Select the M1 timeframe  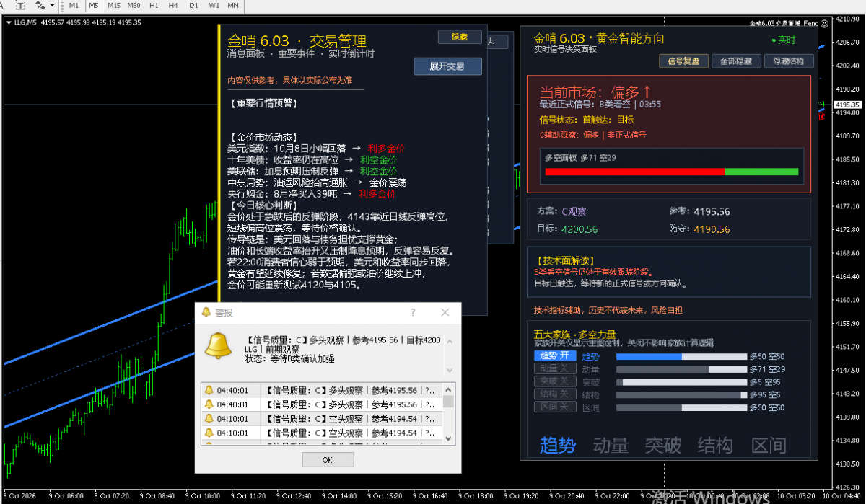click(x=74, y=5)
